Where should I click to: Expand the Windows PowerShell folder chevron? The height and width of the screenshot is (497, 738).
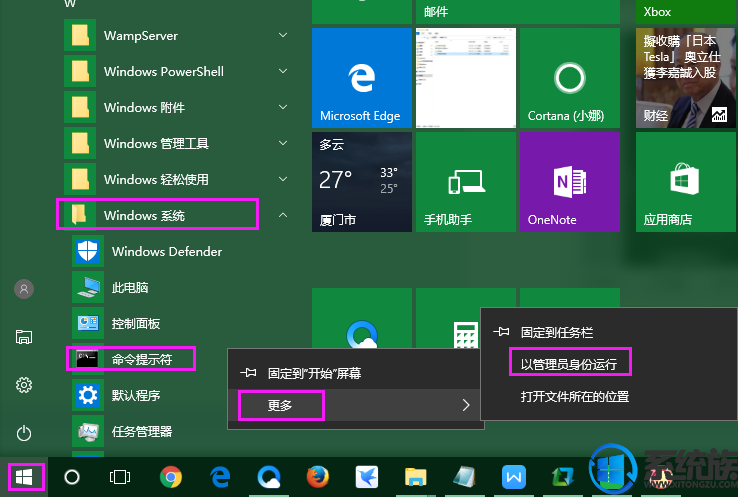[x=283, y=71]
